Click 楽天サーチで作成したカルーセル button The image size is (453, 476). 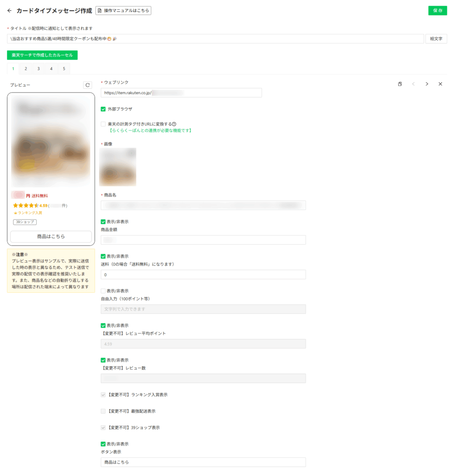pos(42,55)
